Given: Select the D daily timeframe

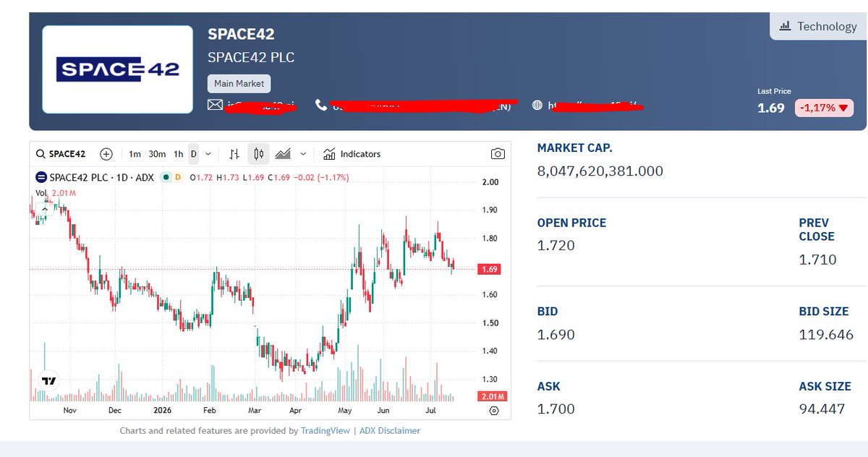Looking at the screenshot, I should click(x=193, y=154).
